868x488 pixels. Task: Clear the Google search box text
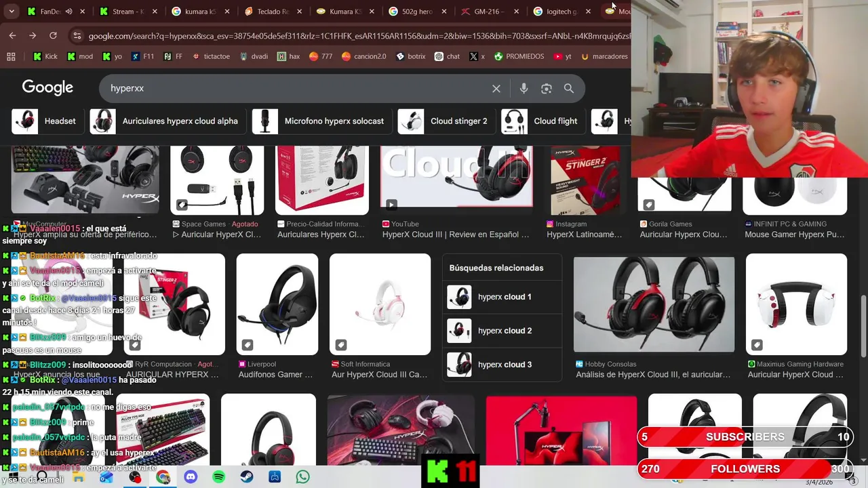tap(496, 88)
